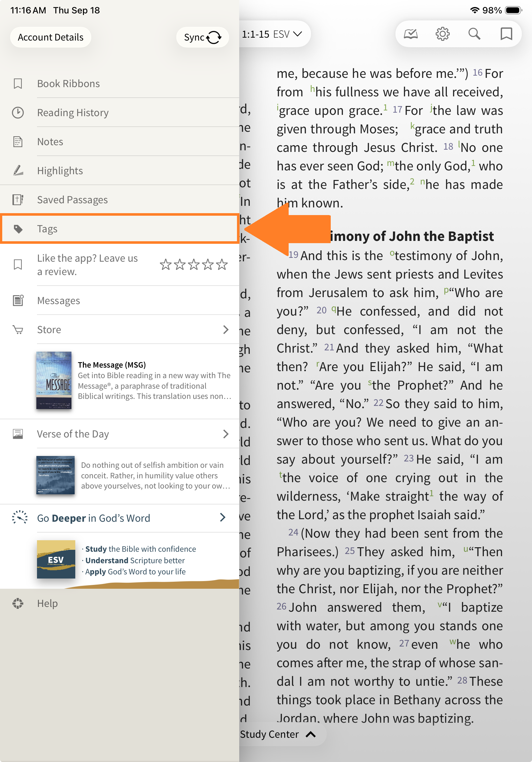Expand the Store section chevron
The width and height of the screenshot is (532, 762).
point(225,330)
